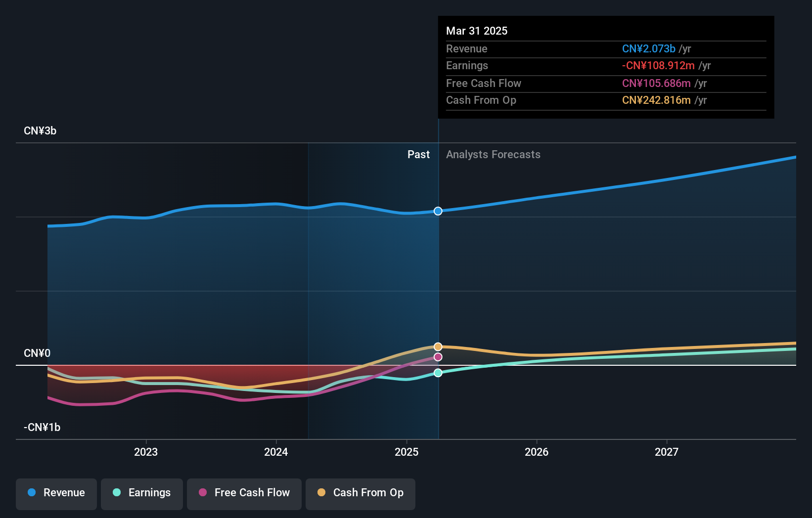Click the Earnings row label in tooltip

pyautogui.click(x=467, y=66)
